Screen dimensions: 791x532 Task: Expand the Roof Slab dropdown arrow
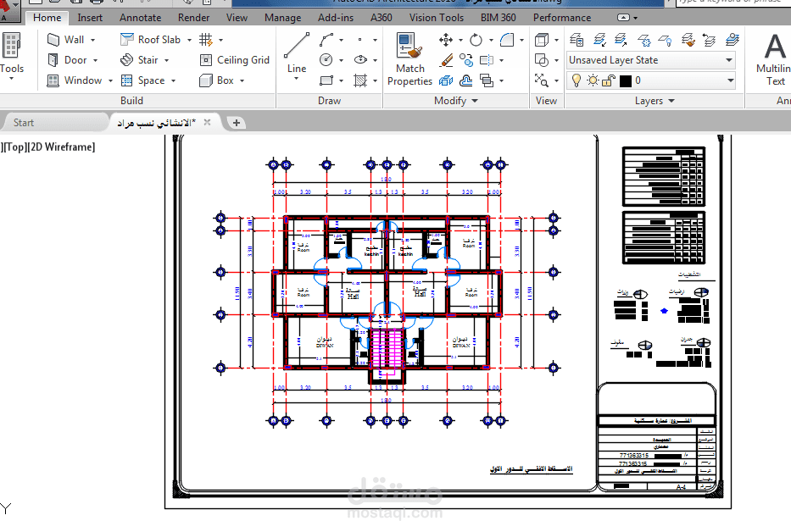point(190,40)
